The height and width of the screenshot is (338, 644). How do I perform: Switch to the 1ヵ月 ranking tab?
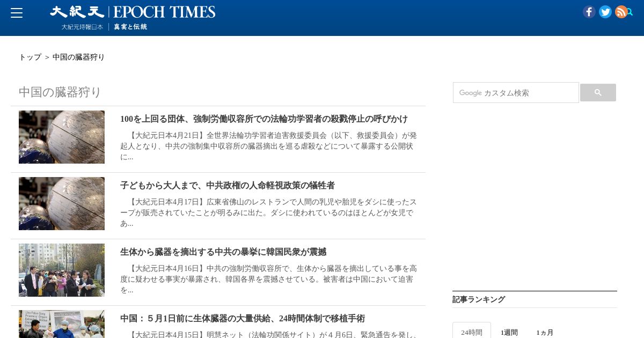click(545, 332)
